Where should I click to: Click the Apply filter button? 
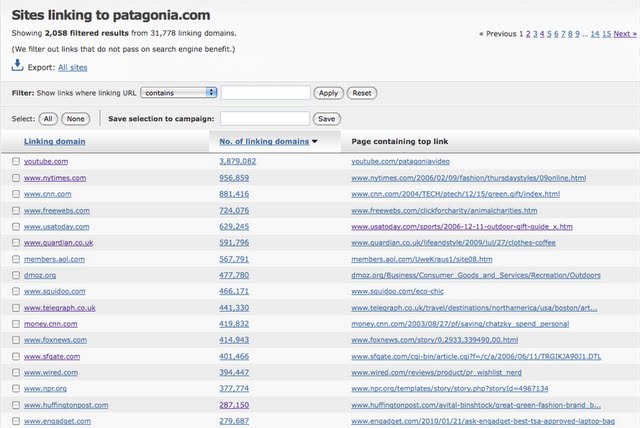pyautogui.click(x=329, y=93)
